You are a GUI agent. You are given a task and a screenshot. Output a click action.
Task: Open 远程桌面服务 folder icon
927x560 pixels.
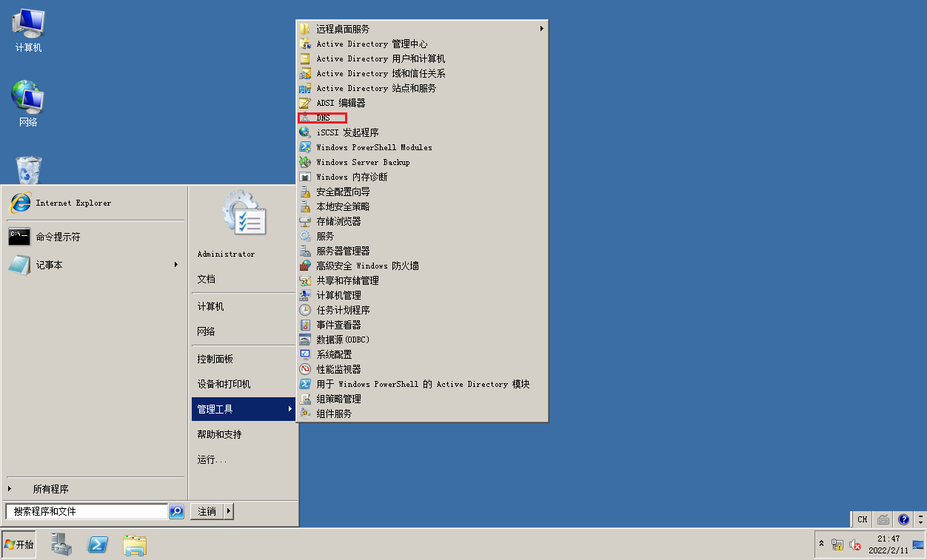click(304, 29)
